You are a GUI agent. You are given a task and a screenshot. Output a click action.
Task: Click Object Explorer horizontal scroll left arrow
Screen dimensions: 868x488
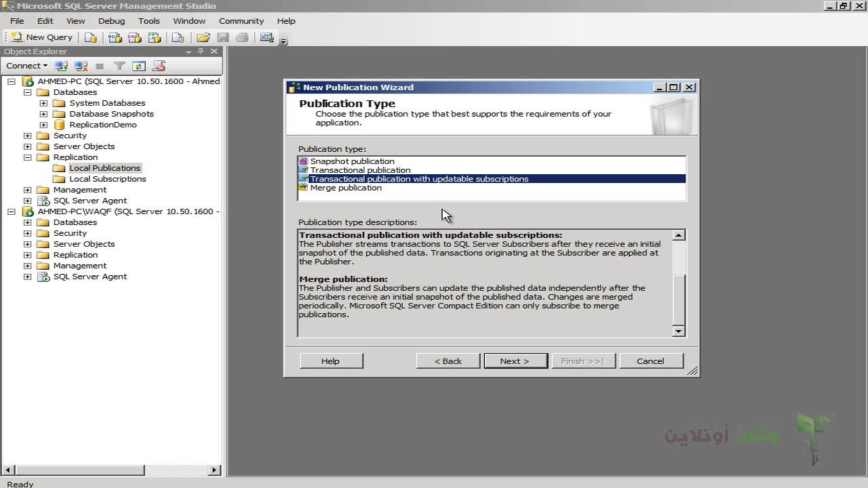(x=7, y=470)
